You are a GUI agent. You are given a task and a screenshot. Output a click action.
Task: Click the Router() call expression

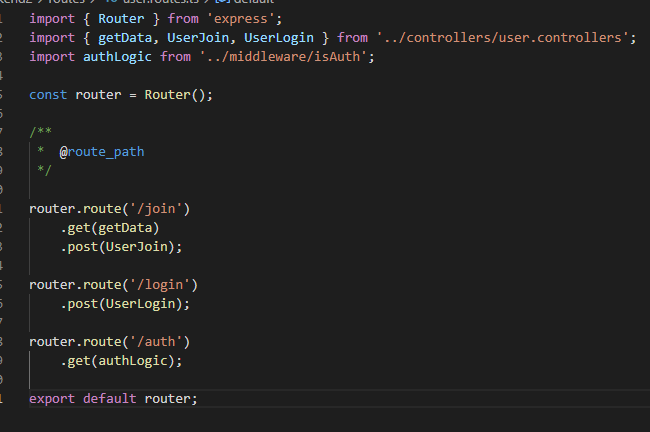click(x=175, y=95)
